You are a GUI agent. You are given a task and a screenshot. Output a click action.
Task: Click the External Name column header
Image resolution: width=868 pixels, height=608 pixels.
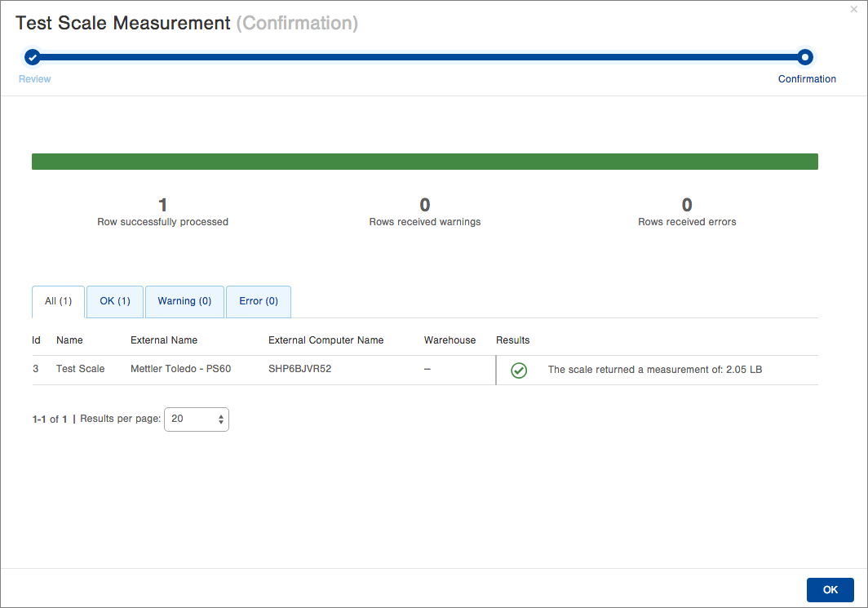pos(164,340)
